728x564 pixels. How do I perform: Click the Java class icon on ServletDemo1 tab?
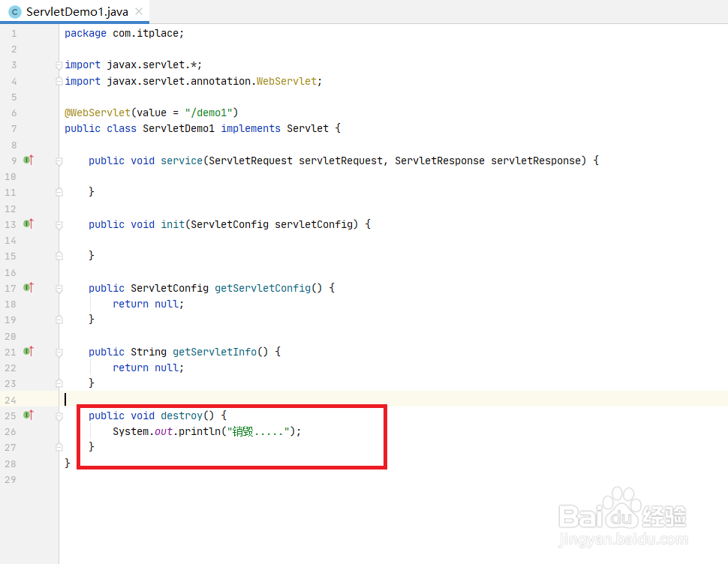tap(15, 12)
